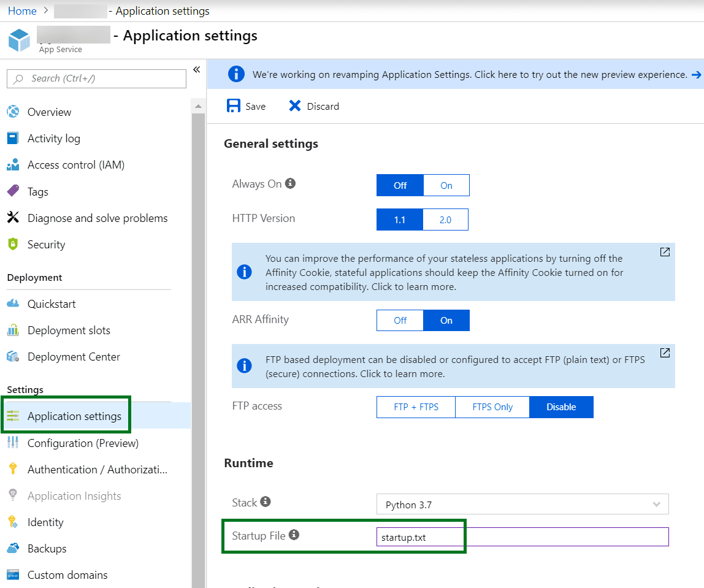
Task: Click the purple Tags icon
Action: pyautogui.click(x=13, y=191)
